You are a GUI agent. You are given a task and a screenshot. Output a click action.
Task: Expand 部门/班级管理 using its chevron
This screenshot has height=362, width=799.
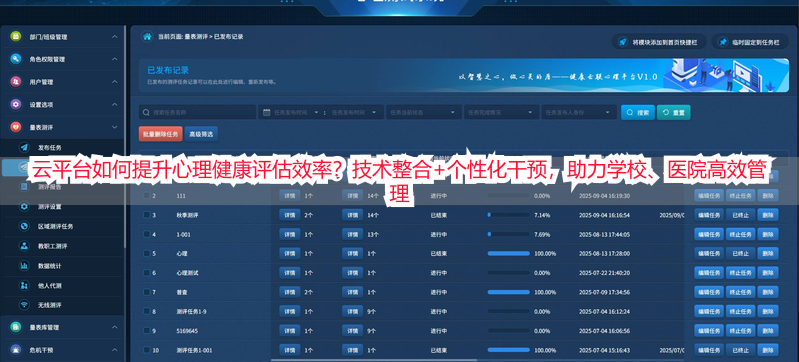point(115,37)
